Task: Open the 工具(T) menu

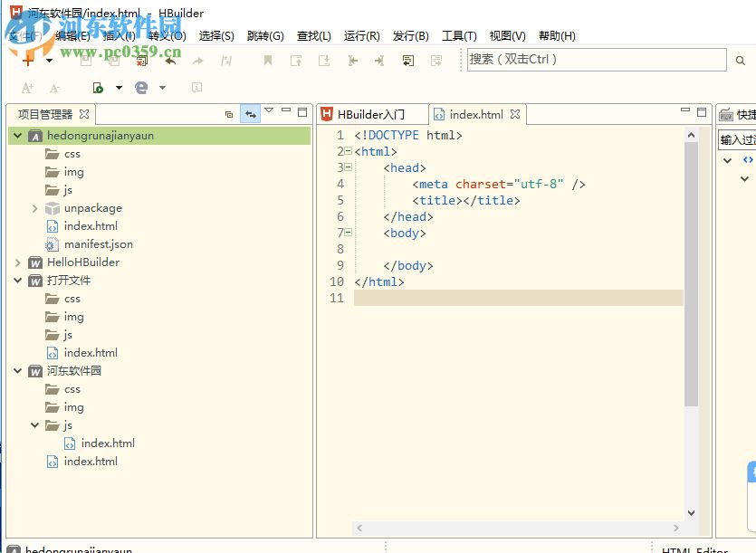Action: tap(459, 36)
